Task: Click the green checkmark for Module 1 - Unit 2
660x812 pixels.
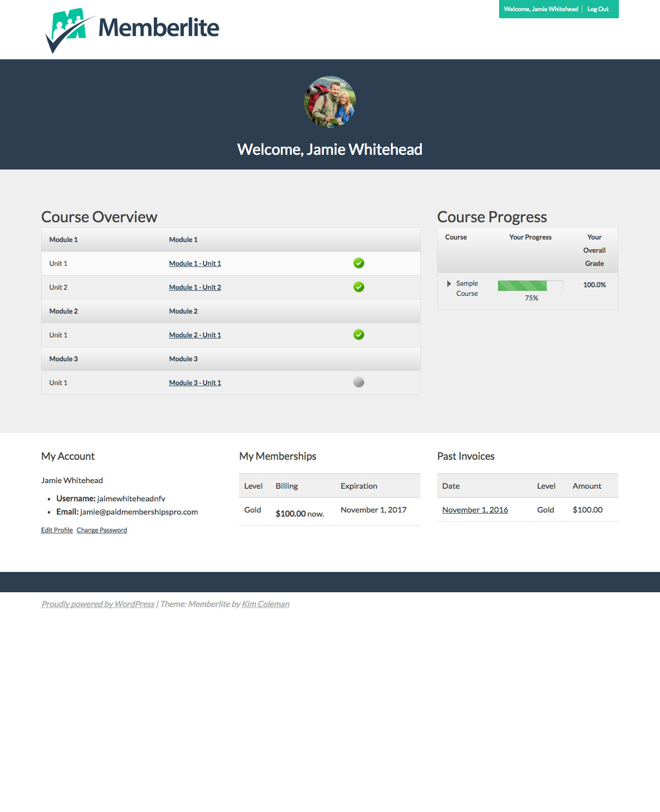Action: pos(359,287)
